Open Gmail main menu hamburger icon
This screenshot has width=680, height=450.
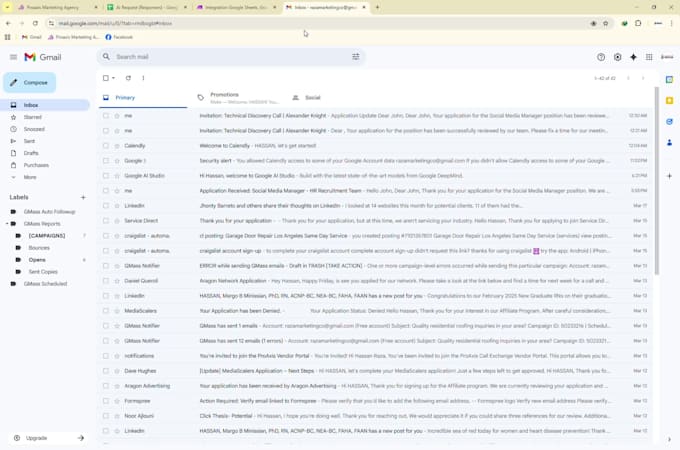13,57
